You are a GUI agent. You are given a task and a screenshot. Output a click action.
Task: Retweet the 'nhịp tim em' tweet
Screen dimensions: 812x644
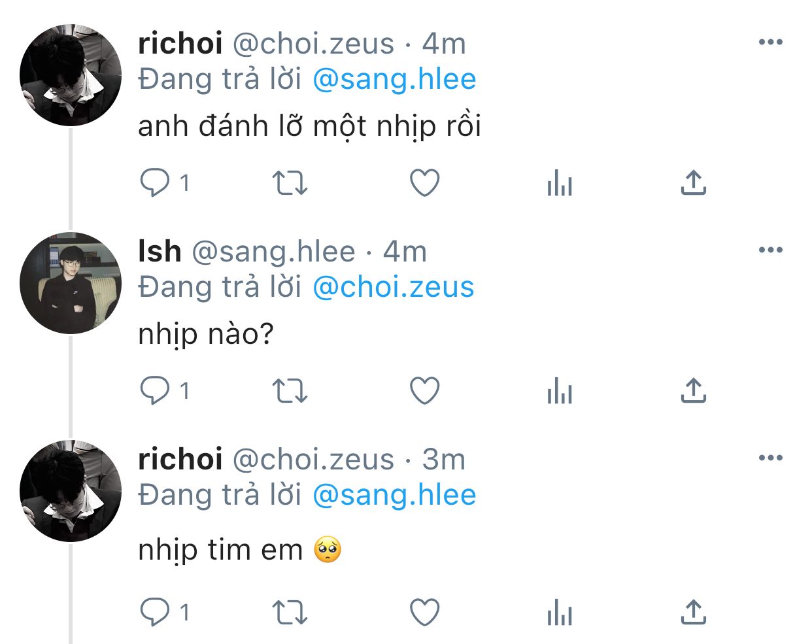[290, 613]
